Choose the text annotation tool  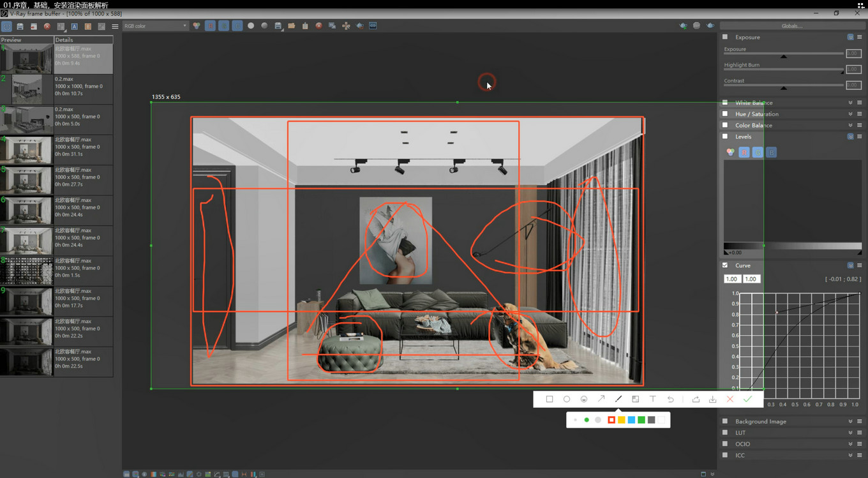point(652,399)
